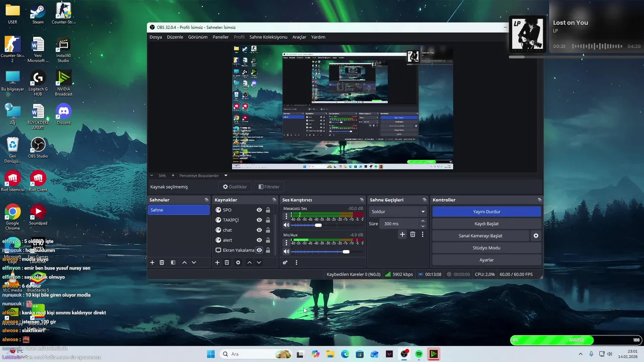The image size is (644, 362).
Task: Open the Dosya menu
Action: 155,37
